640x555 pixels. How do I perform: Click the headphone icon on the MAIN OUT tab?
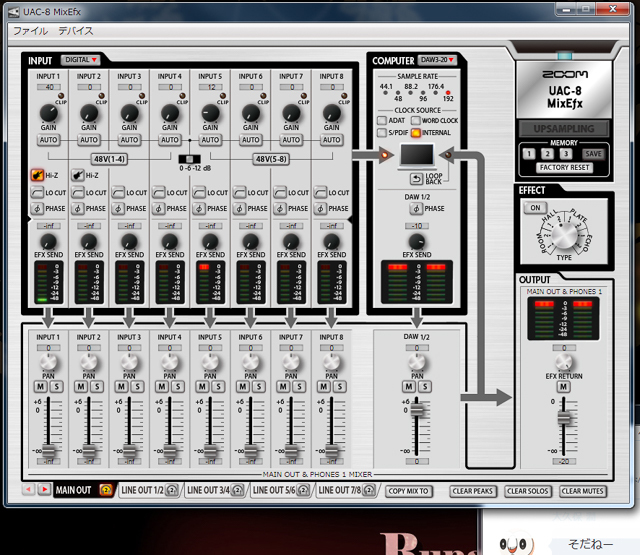[106, 490]
